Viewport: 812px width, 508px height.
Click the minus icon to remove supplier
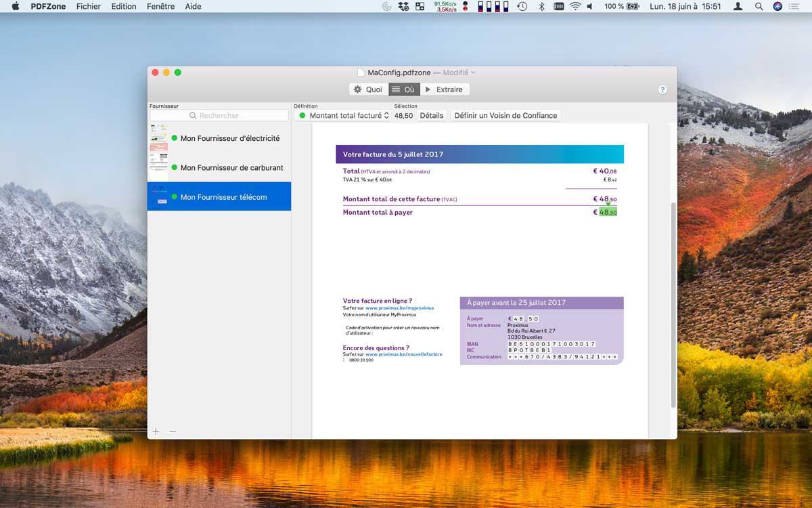coord(173,431)
